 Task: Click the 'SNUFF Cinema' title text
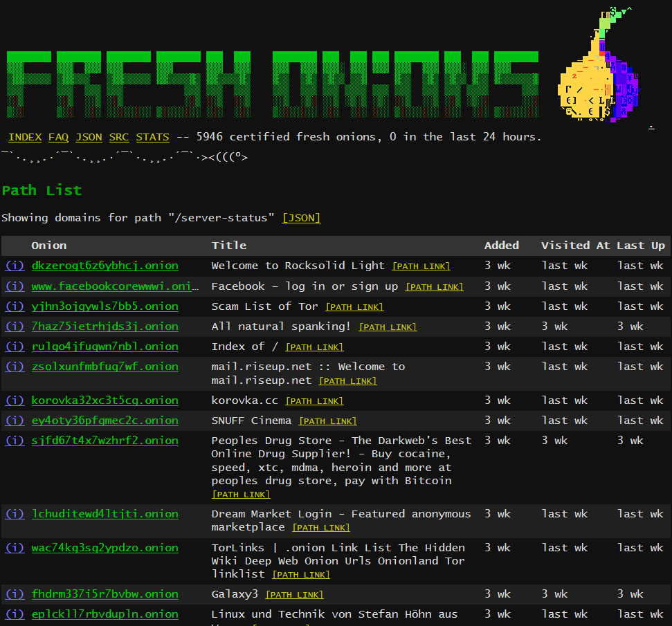coord(251,421)
